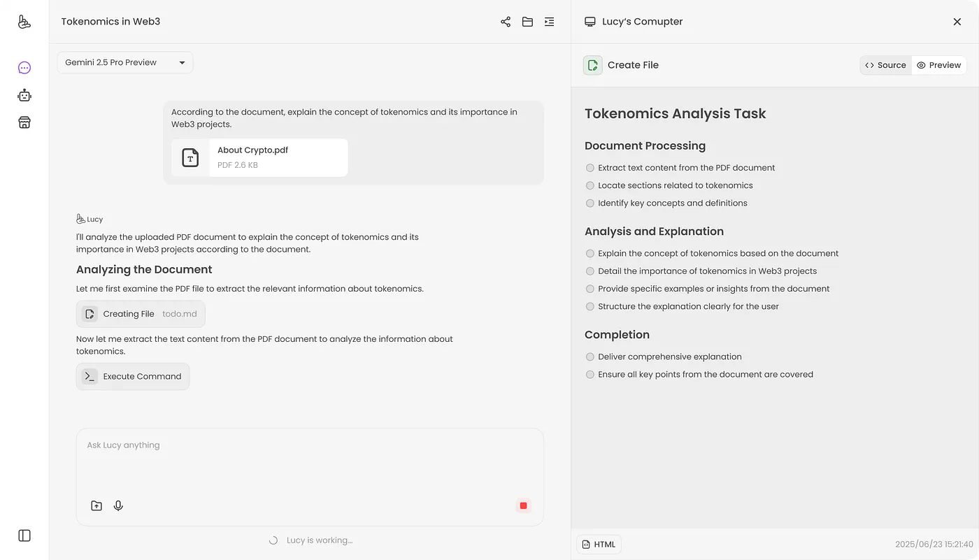The image size is (979, 560).
Task: Stop generation with the red square button
Action: [x=523, y=505]
